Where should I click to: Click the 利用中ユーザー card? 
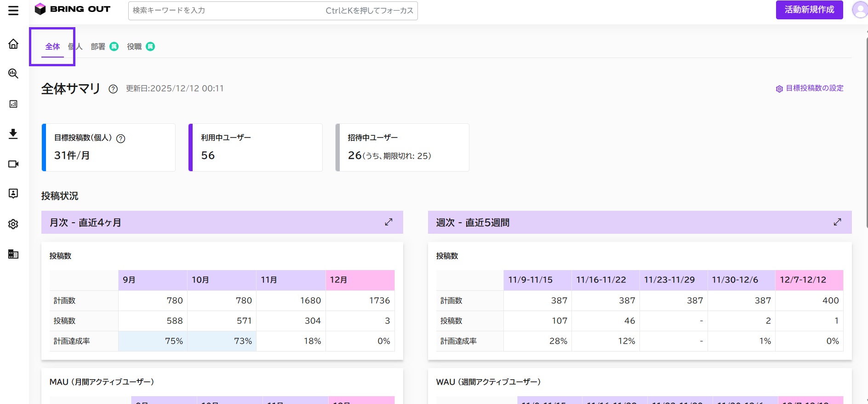[256, 147]
